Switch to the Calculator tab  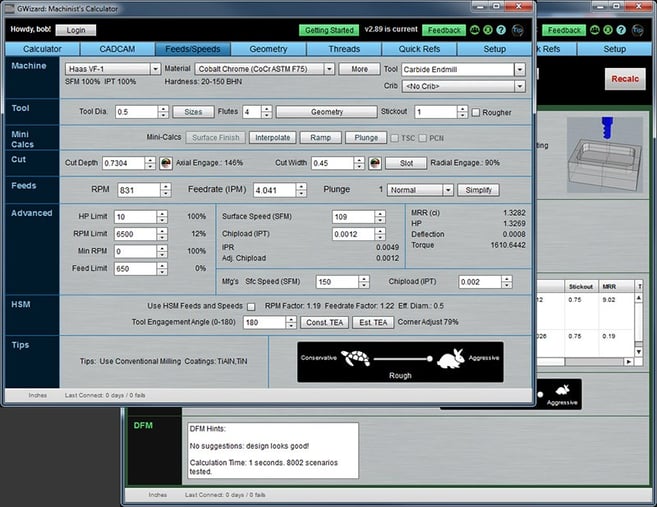[42, 49]
